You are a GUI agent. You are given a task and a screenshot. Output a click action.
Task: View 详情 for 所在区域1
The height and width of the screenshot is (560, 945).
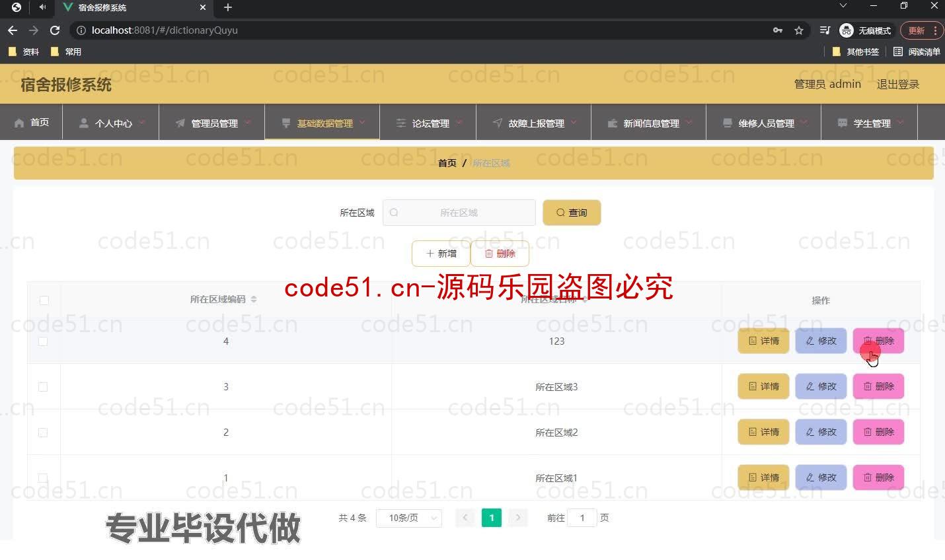763,477
